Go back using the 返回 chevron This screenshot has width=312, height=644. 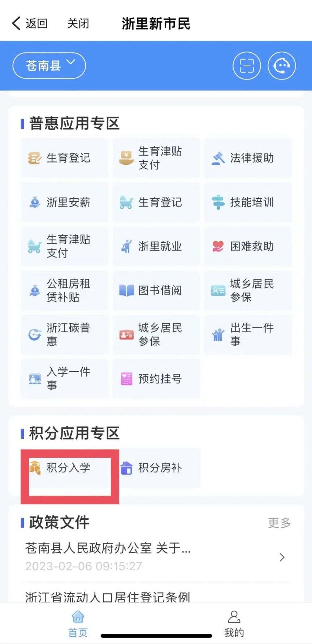pyautogui.click(x=17, y=23)
